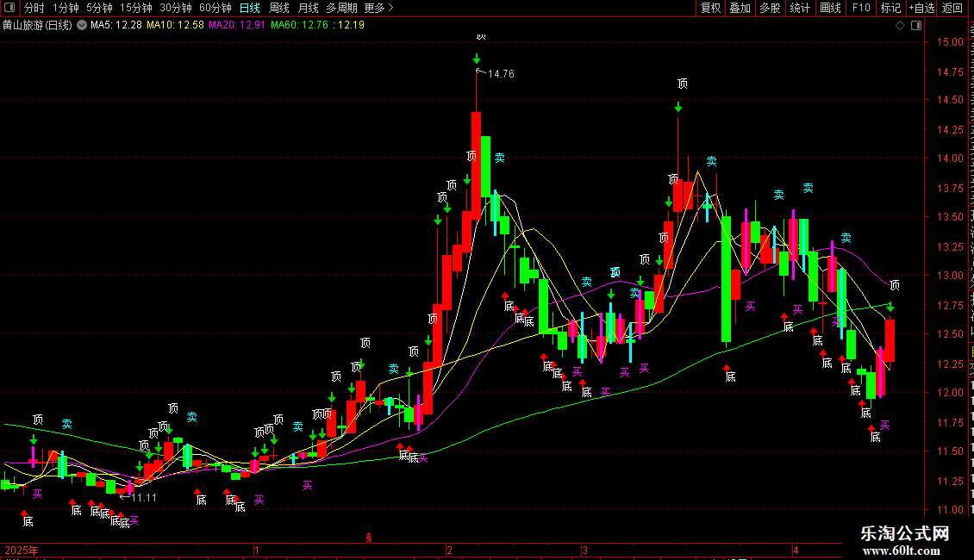974x560 pixels.
Task: Switch to the 月线 monthly tab
Action: tap(308, 8)
